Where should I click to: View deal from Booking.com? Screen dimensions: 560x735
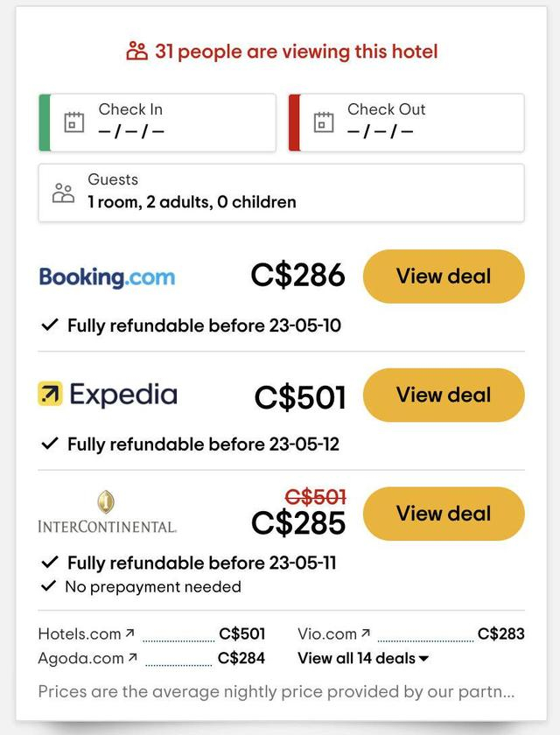pos(444,276)
